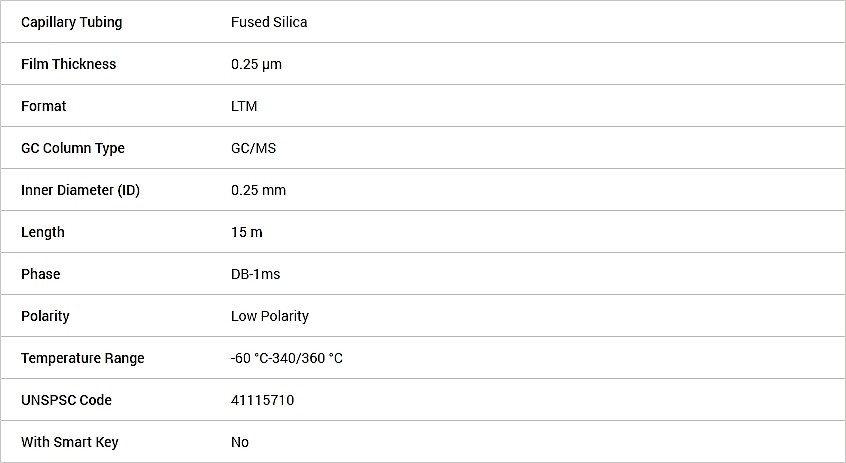Image resolution: width=846 pixels, height=463 pixels.
Task: Select the GC/MS value
Action: click(x=254, y=148)
